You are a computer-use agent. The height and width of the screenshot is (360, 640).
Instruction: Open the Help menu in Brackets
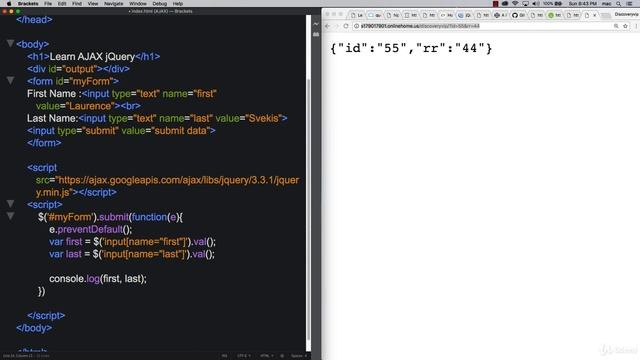(178, 3)
